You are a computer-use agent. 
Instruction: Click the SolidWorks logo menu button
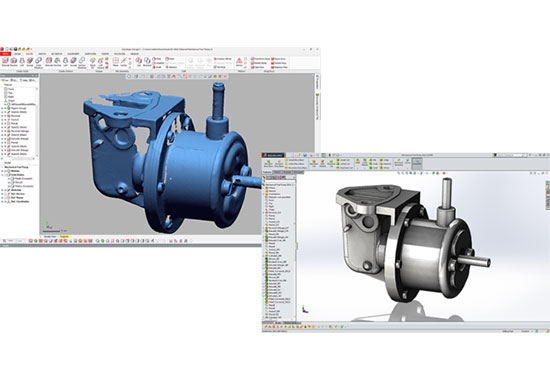pos(274,155)
